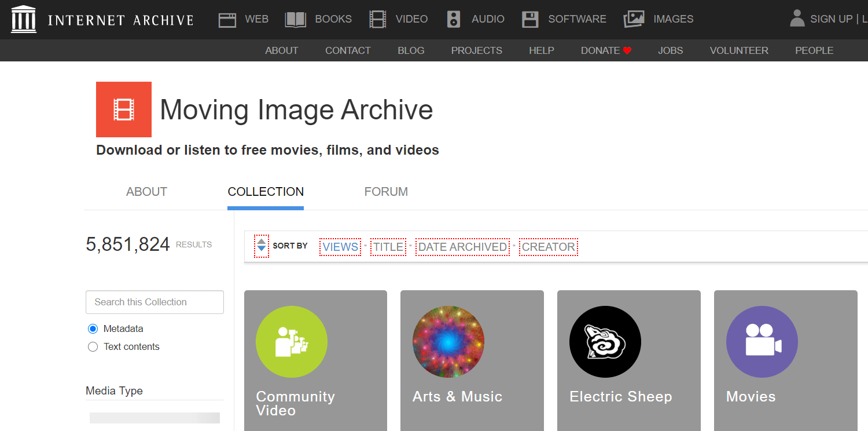Open the Web section icon
The image size is (868, 431).
pos(227,20)
